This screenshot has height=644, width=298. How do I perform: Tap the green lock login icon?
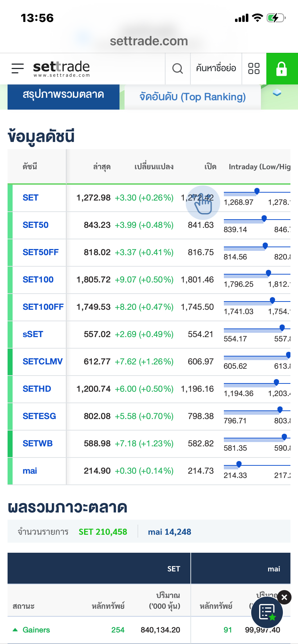pyautogui.click(x=281, y=68)
